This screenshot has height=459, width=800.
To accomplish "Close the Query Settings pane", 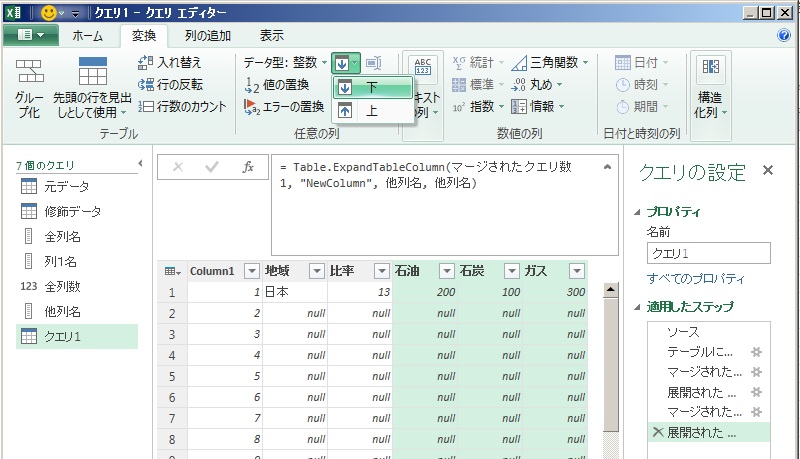I will [768, 170].
